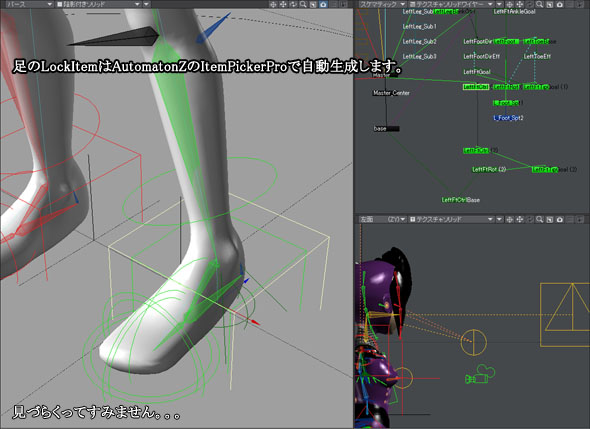Click the green camera object in left view
This screenshot has height=429, width=590.
(x=480, y=375)
